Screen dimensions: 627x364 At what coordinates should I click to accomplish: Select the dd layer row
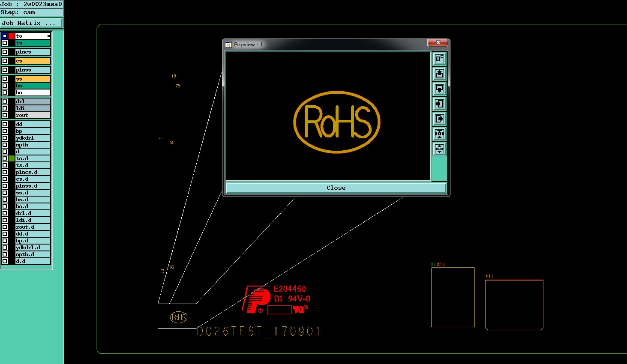pyautogui.click(x=33, y=124)
